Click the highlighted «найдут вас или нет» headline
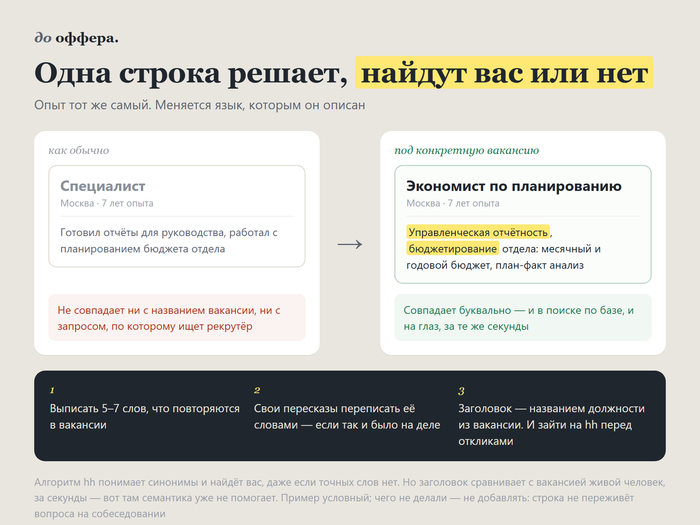Image resolution: width=700 pixels, height=525 pixels. tap(504, 73)
